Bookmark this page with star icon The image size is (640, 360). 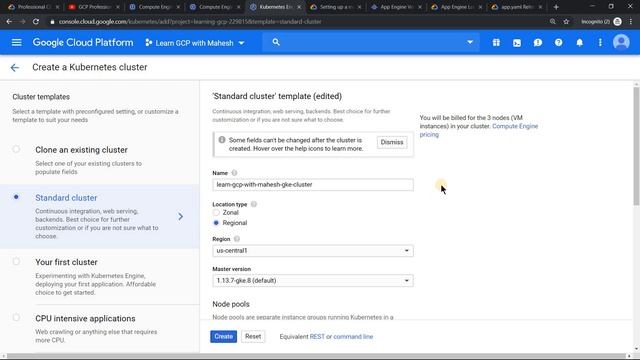(x=566, y=22)
